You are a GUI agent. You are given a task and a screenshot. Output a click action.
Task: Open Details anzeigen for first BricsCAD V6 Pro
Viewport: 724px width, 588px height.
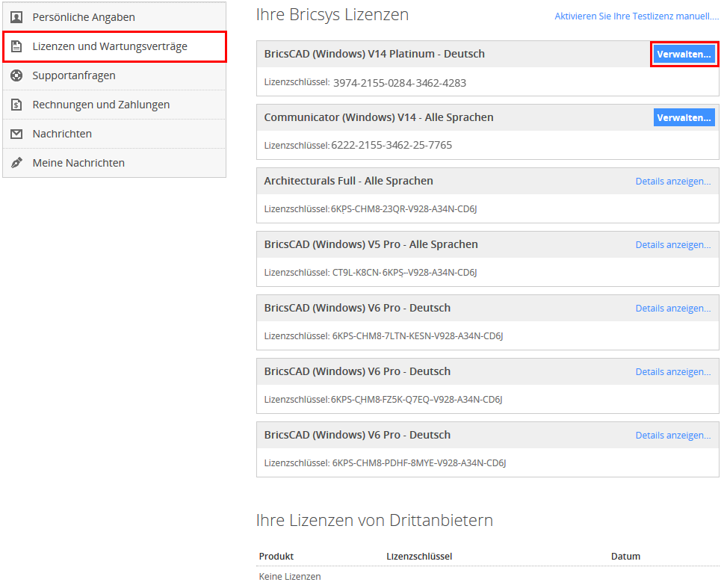672,308
